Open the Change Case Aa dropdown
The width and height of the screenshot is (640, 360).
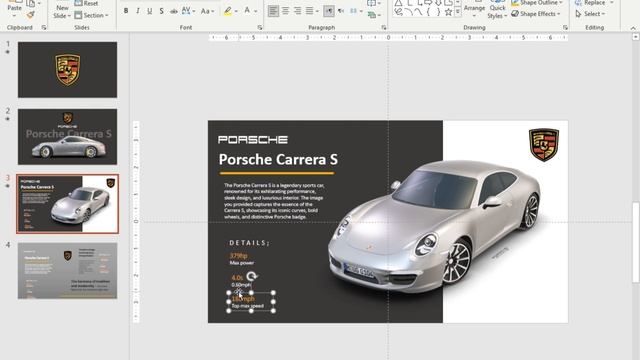coord(207,11)
